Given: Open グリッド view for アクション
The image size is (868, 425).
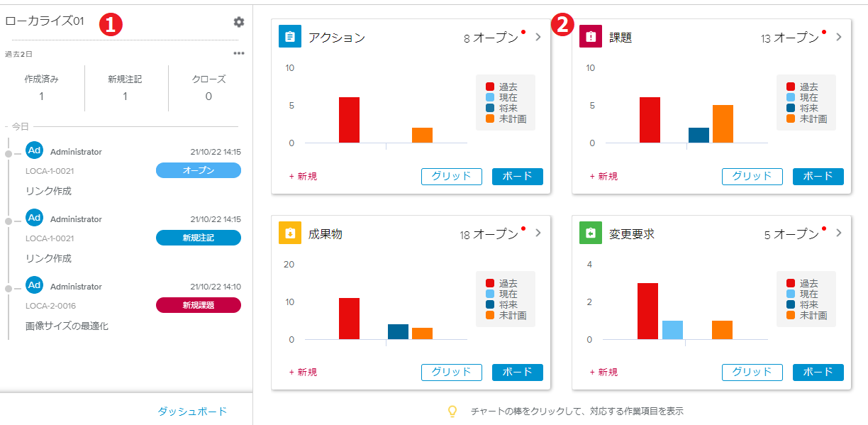Looking at the screenshot, I should (452, 177).
